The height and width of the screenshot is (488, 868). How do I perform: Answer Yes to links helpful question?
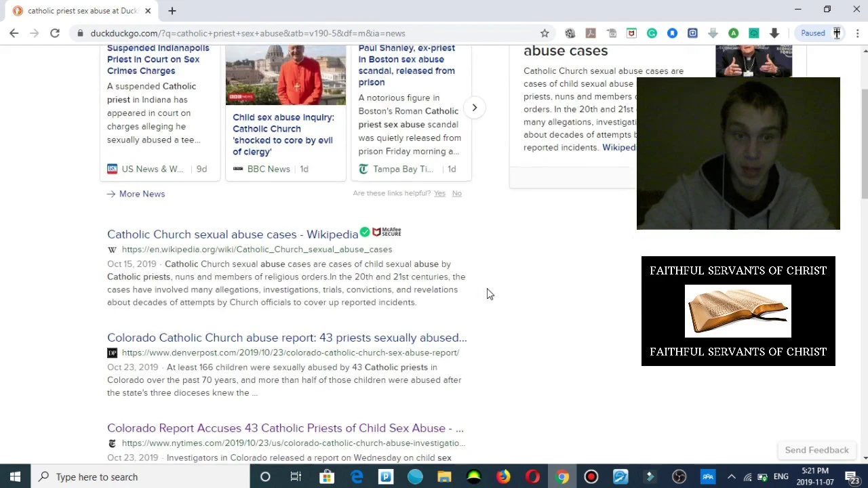pos(439,193)
